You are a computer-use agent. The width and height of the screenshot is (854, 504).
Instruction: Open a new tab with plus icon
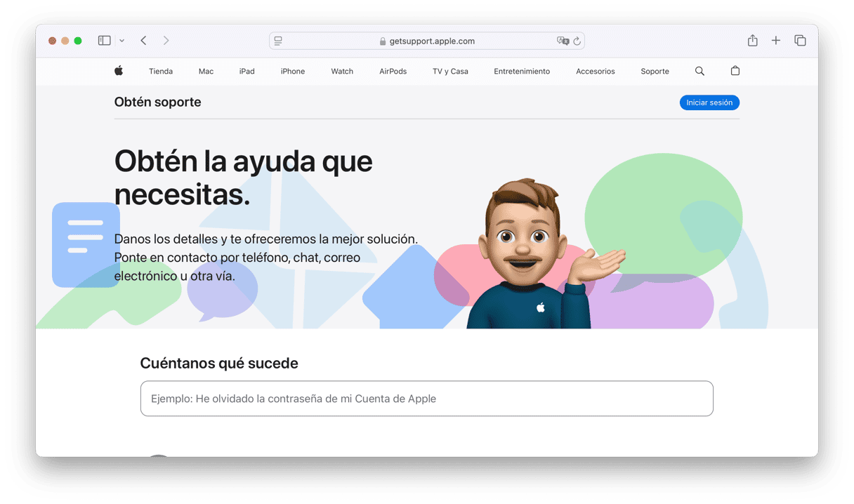[x=776, y=41]
